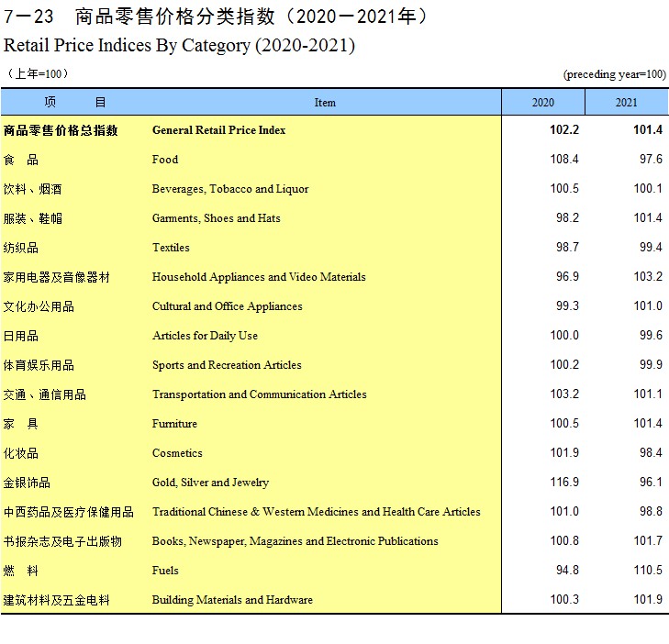669x644 pixels.
Task: Select Household Appliances and Video Materials label
Action: pos(259,277)
